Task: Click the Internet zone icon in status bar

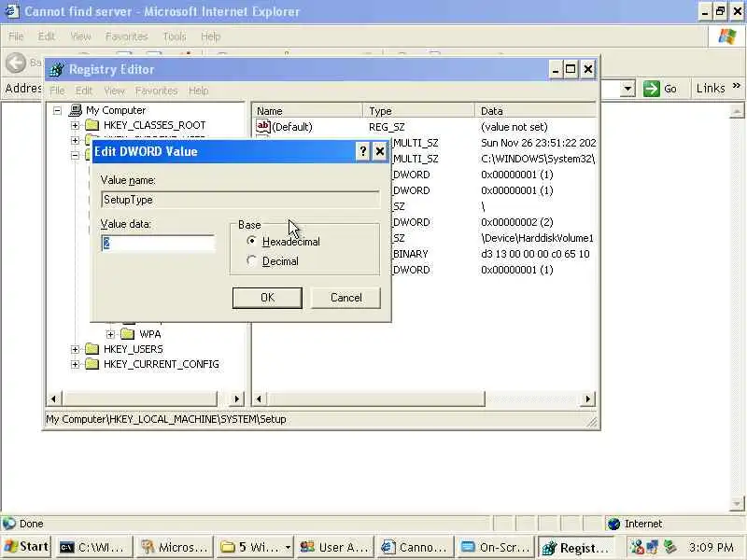Action: point(614,524)
